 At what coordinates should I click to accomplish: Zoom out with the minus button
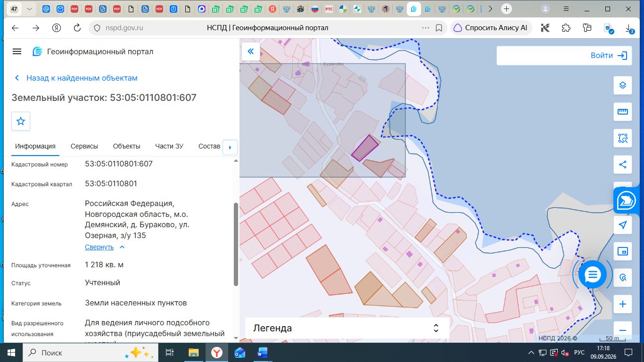pyautogui.click(x=622, y=330)
